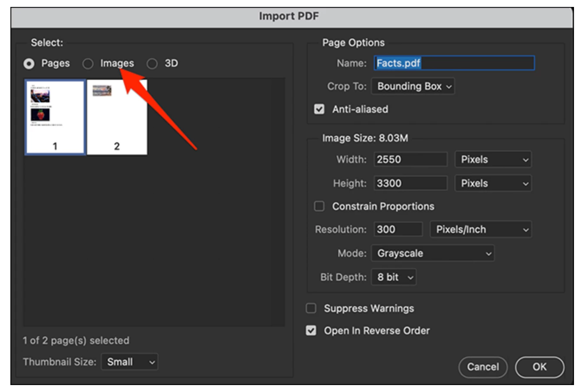Open the Width units Pixels dropdown

(x=493, y=160)
